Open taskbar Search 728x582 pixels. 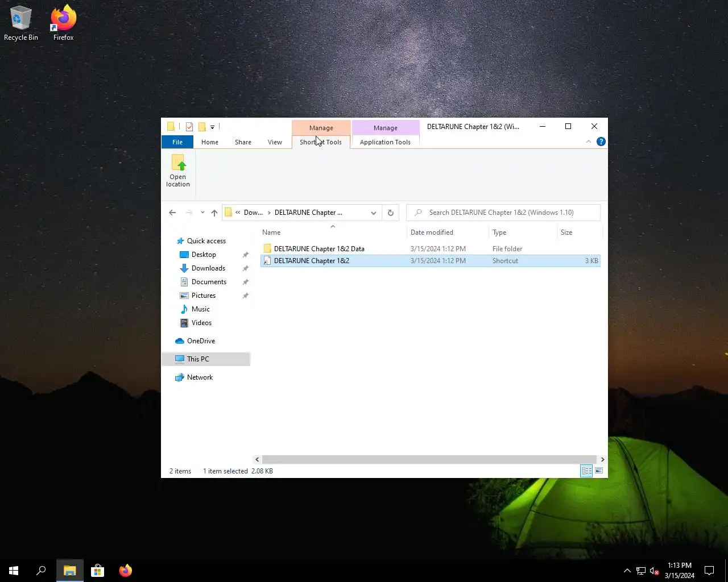point(41,571)
